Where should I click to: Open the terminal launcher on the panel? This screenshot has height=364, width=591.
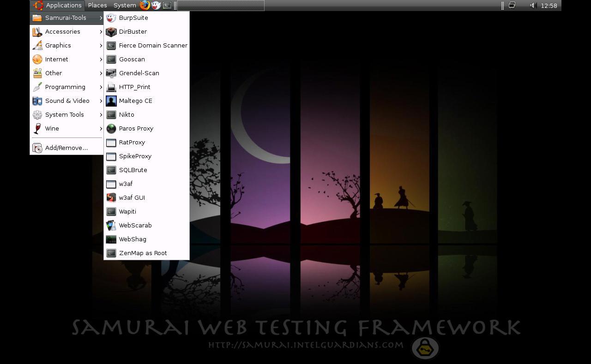pos(167,5)
